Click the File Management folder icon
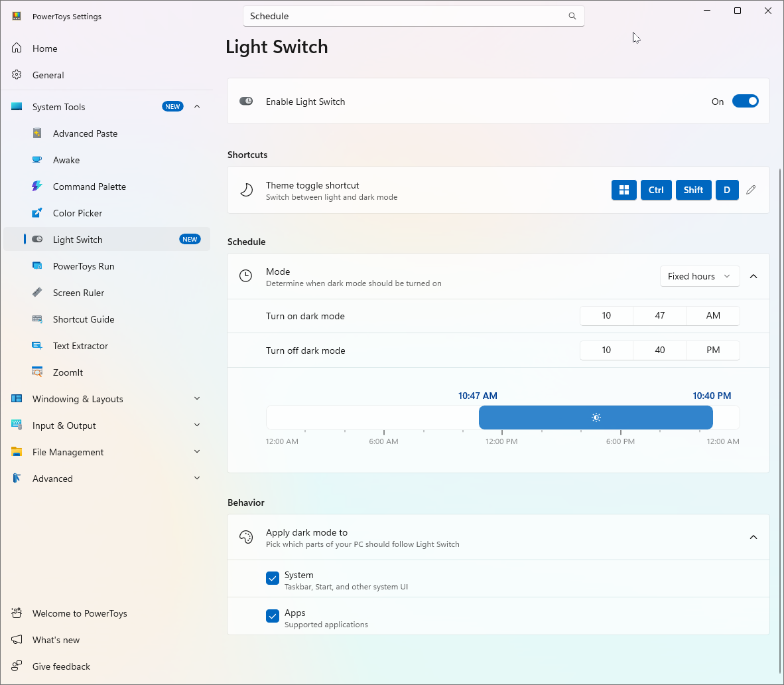The width and height of the screenshot is (784, 685). click(x=17, y=452)
